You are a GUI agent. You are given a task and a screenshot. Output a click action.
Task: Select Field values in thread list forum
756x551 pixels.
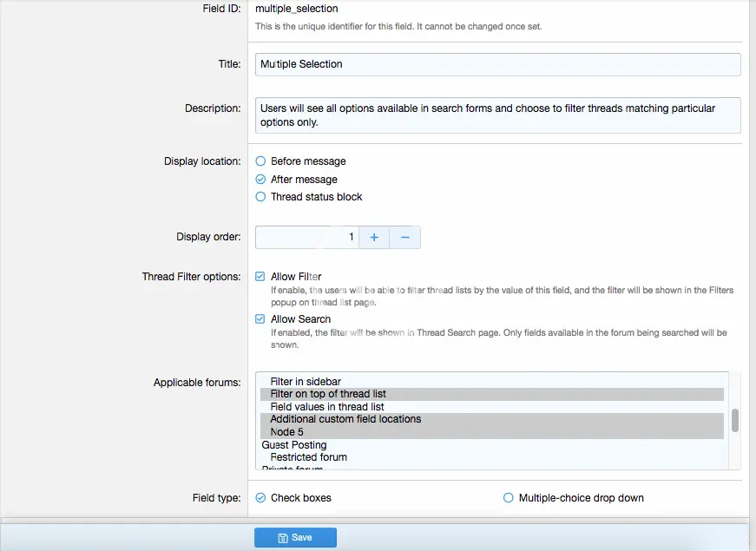point(326,407)
